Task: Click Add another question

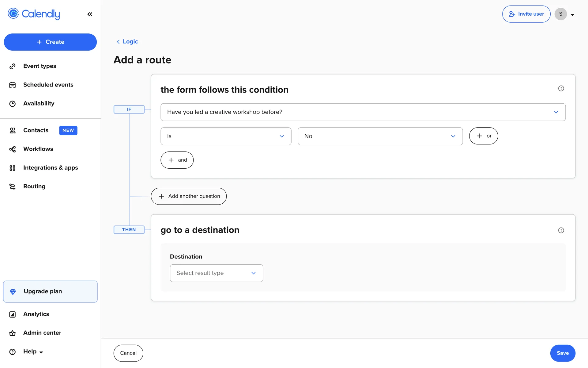Action: (x=189, y=196)
